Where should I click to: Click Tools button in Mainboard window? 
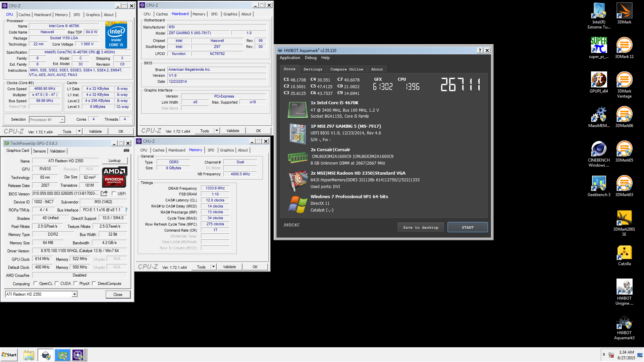[x=205, y=131]
